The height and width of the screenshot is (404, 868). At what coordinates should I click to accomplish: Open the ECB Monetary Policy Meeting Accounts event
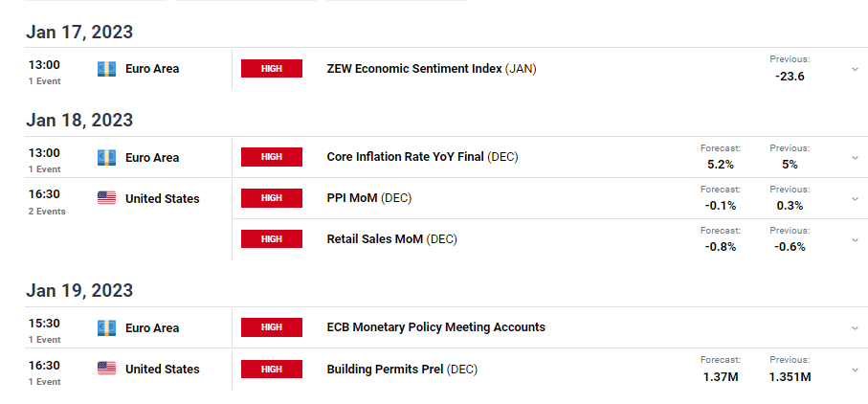[436, 327]
